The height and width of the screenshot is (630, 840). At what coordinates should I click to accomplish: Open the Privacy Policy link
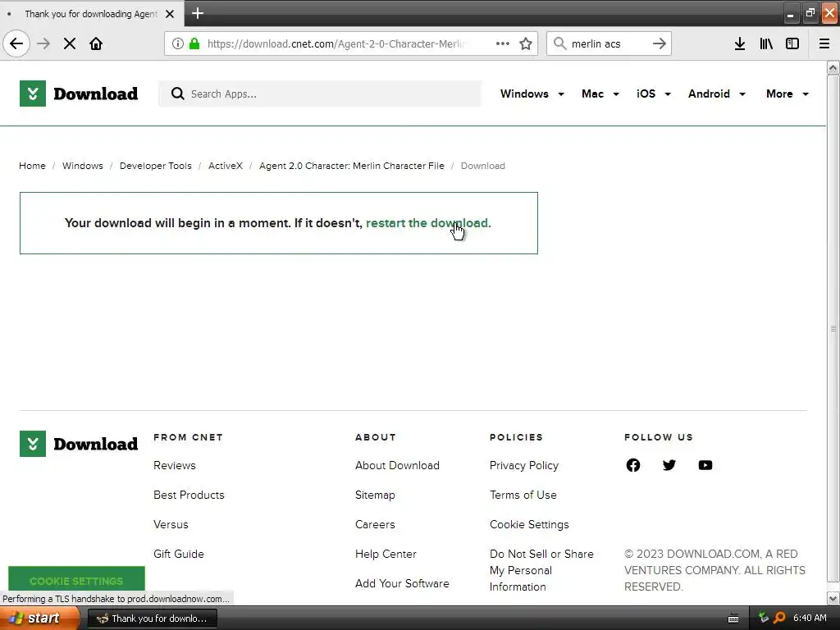click(x=524, y=466)
